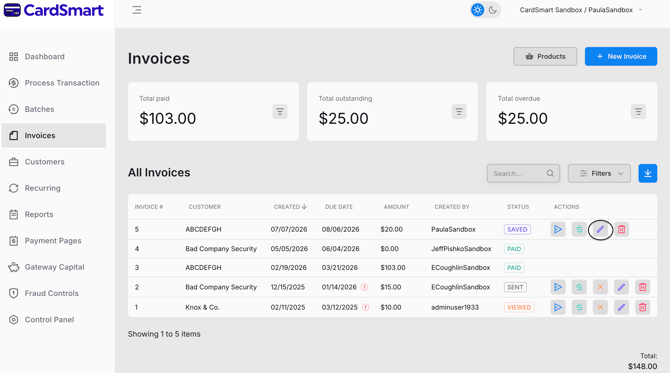This screenshot has height=373, width=670.
Task: Open filter icon on Total paid card
Action: (x=280, y=112)
